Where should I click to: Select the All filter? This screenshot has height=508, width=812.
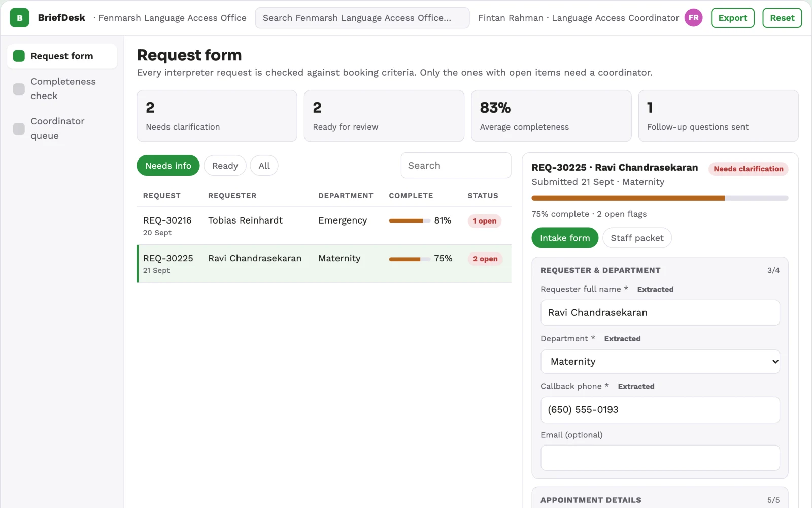[264, 166]
